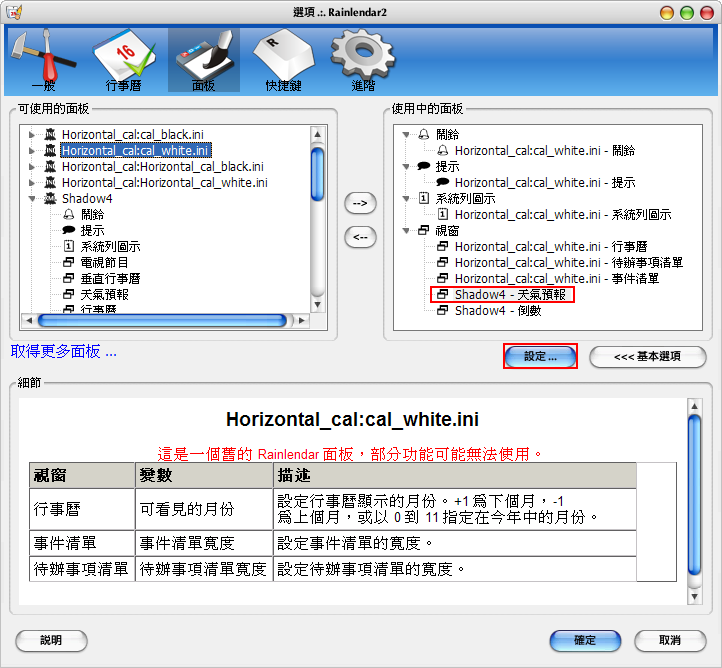Open help with 說明 button
722x668 pixels.
51,640
